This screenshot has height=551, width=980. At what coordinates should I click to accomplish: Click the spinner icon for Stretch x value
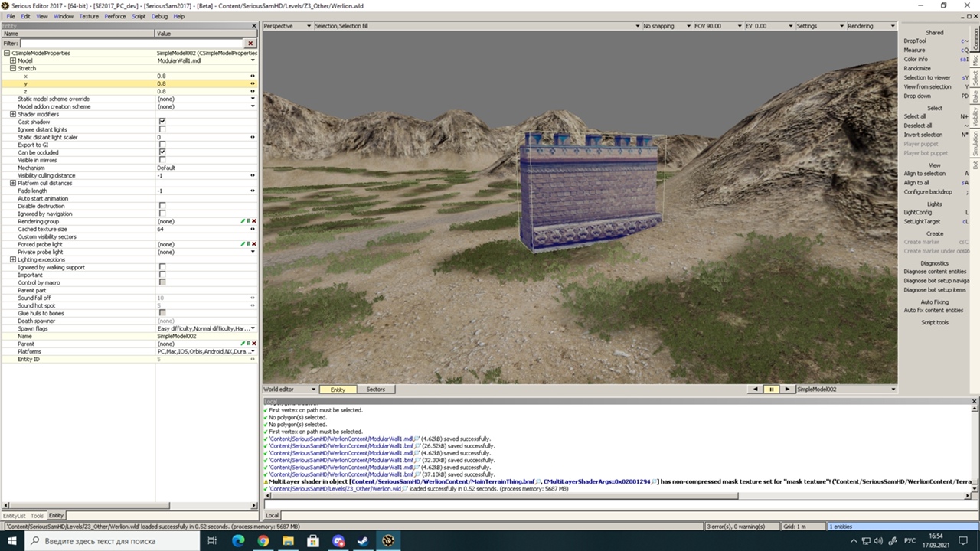point(253,76)
